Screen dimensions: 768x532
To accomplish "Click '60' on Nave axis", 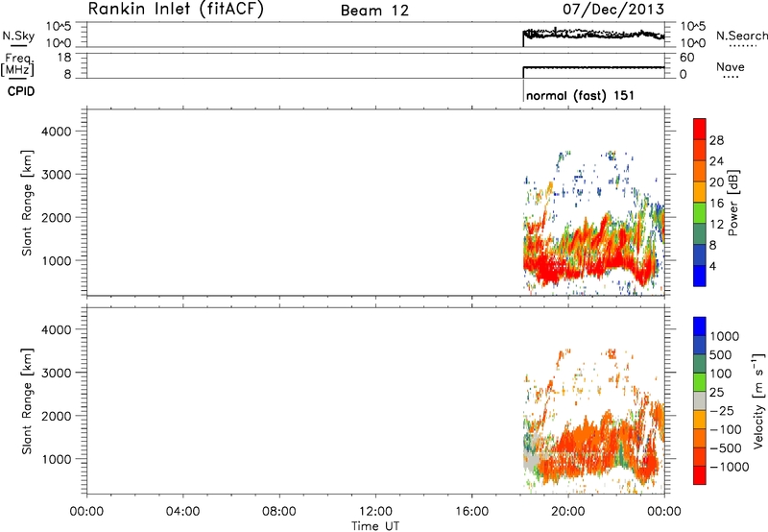I will tap(687, 58).
